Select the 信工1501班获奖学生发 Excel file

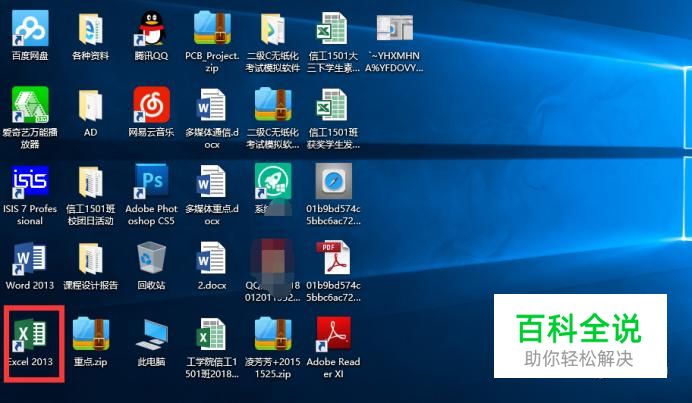tap(333, 105)
